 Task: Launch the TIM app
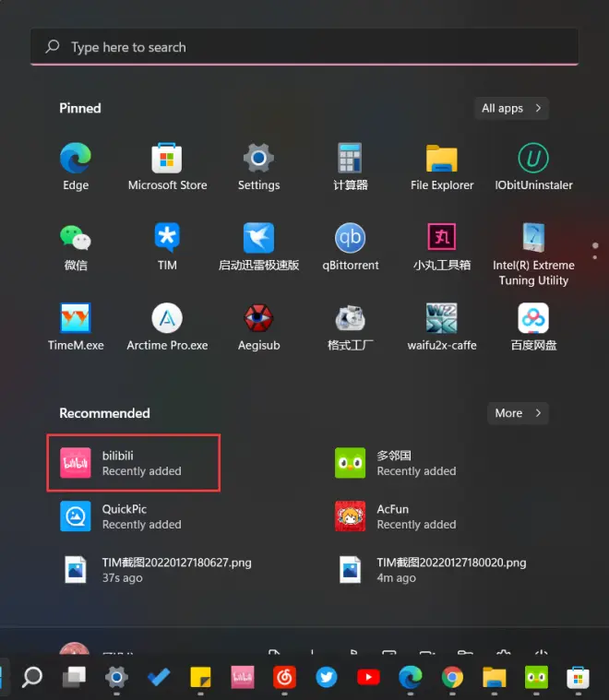pos(167,246)
